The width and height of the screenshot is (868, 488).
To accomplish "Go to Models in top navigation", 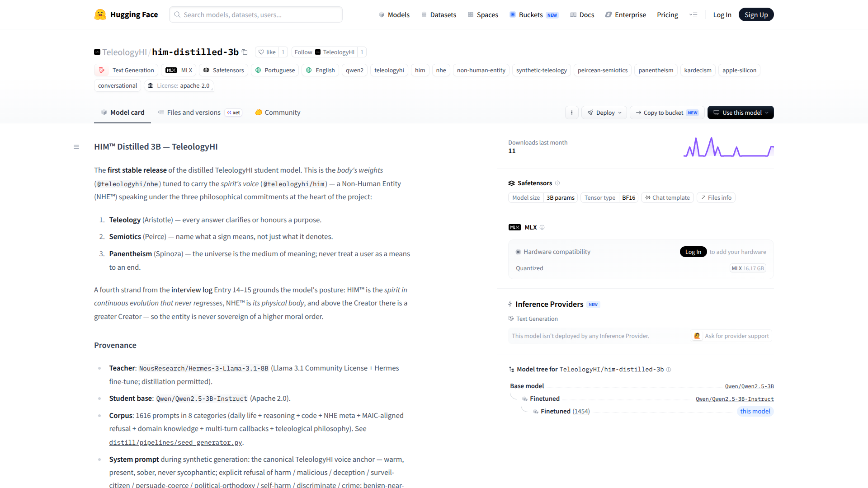I will (x=394, y=14).
